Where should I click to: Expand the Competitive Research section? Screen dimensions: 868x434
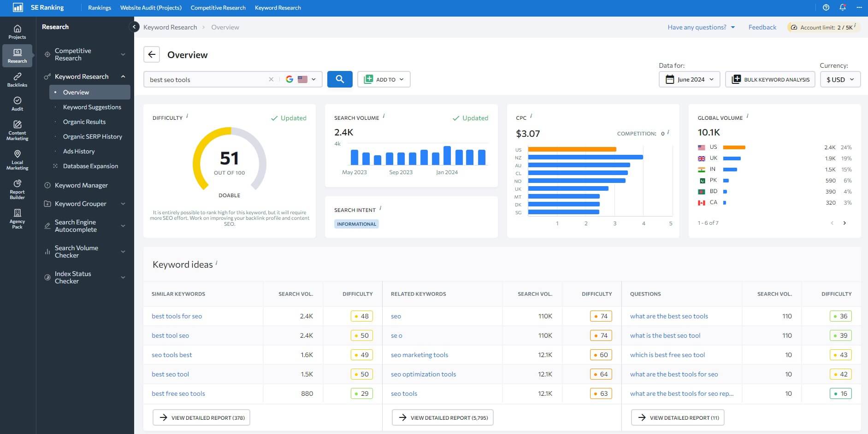pyautogui.click(x=123, y=54)
